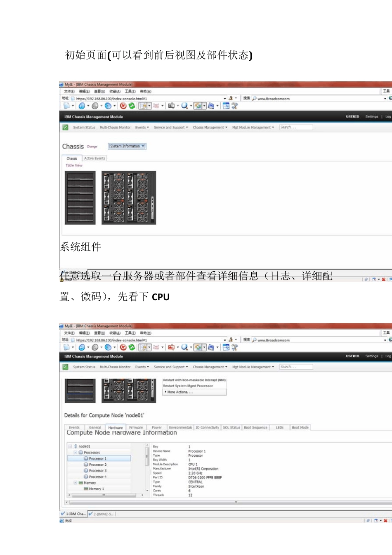This screenshot has height=555, width=392.
Task: Click red stop icon in upper browser toolbar
Action: 123,106
